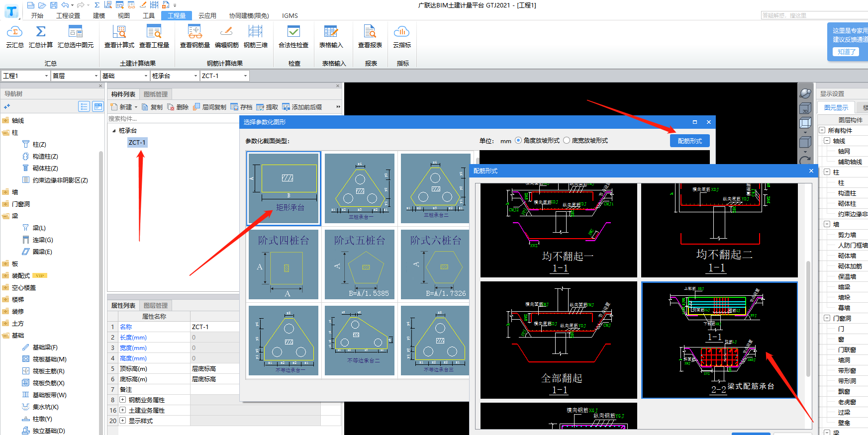This screenshot has height=435, width=868.
Task: Click the save icon in quick access bar
Action: (54, 5)
